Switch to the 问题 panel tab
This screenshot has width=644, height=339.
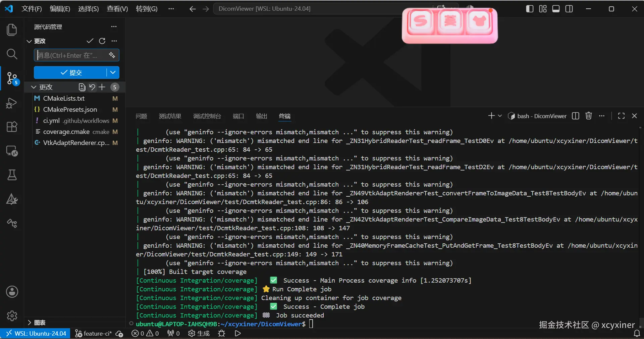142,116
